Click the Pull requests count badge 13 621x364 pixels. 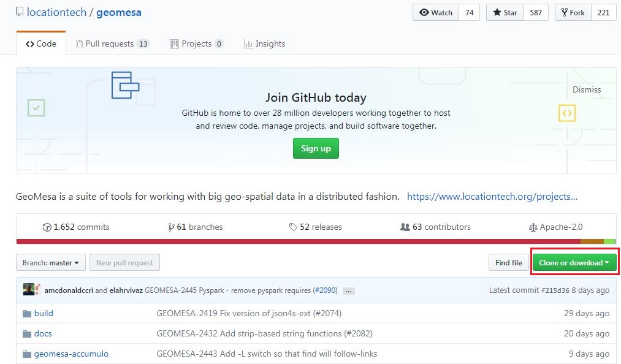[x=143, y=44]
